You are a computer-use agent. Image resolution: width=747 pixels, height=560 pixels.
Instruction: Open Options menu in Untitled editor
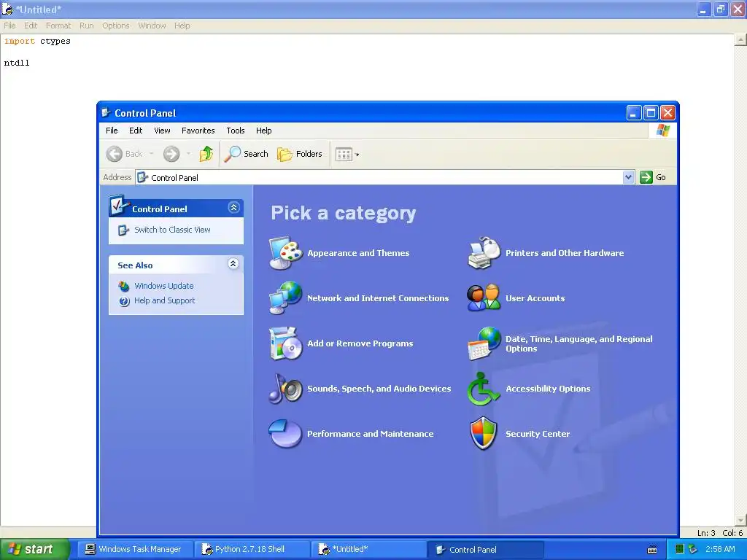click(x=116, y=26)
